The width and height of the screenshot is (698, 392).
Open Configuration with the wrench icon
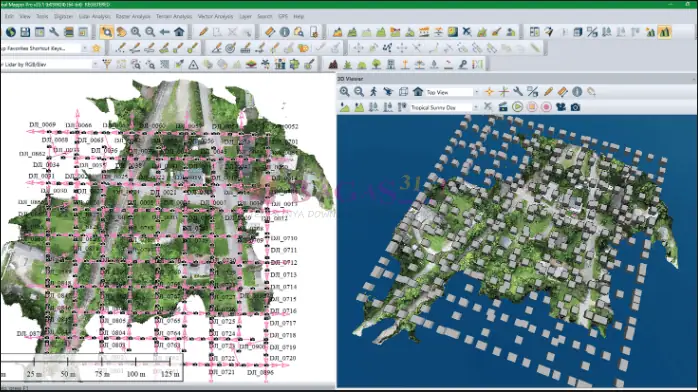54,32
